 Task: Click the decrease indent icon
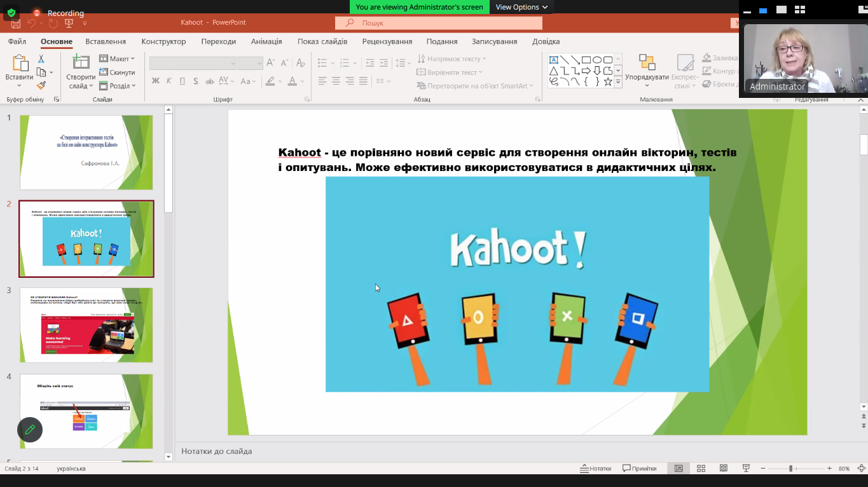pyautogui.click(x=369, y=63)
